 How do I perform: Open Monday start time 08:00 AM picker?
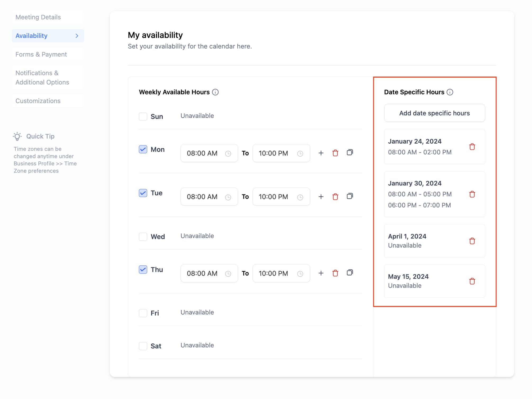pyautogui.click(x=209, y=153)
